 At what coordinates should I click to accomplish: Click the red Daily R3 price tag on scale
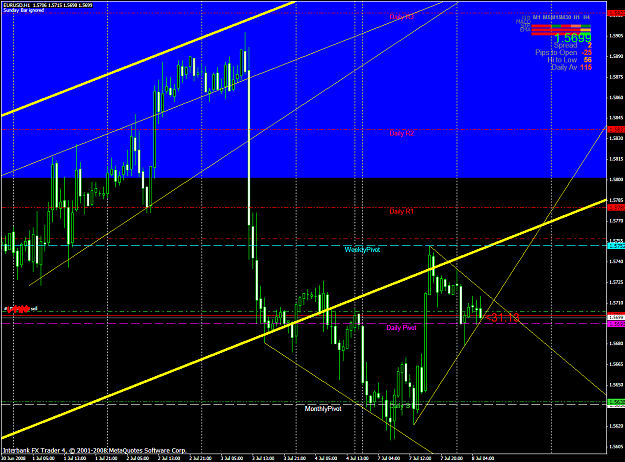(616, 13)
